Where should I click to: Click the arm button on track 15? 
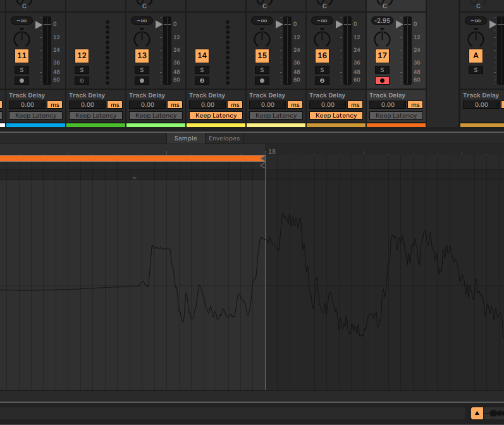(262, 80)
